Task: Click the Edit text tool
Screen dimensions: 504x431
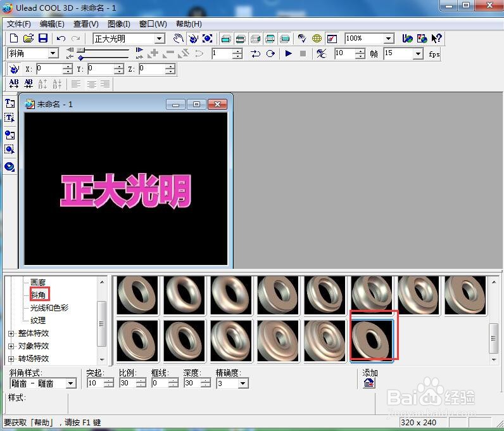Action: (9, 118)
